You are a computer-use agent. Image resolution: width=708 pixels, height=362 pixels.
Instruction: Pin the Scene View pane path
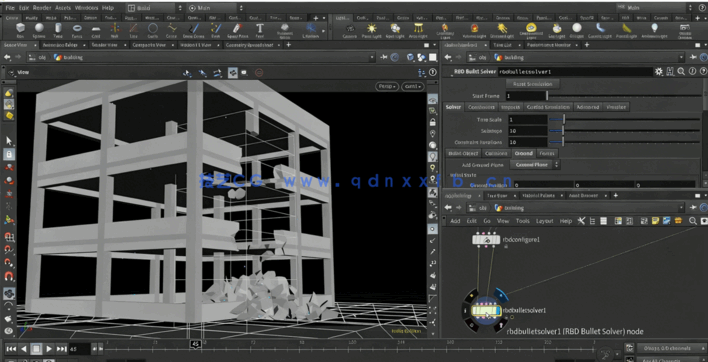click(383, 57)
